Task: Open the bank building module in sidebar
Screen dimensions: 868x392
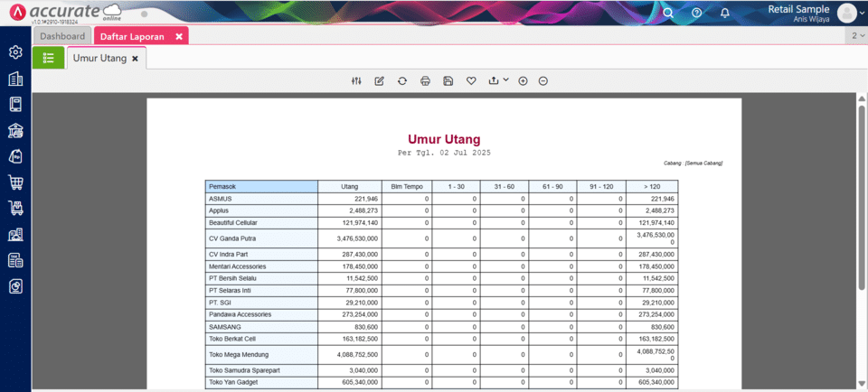Action: point(15,131)
